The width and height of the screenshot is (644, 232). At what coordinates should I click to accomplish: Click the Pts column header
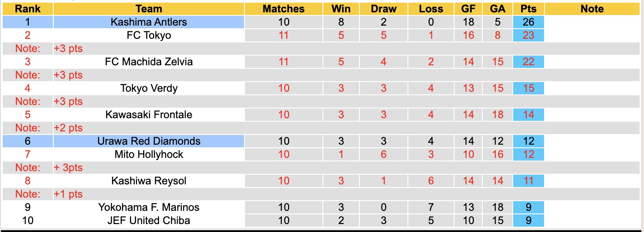(528, 9)
